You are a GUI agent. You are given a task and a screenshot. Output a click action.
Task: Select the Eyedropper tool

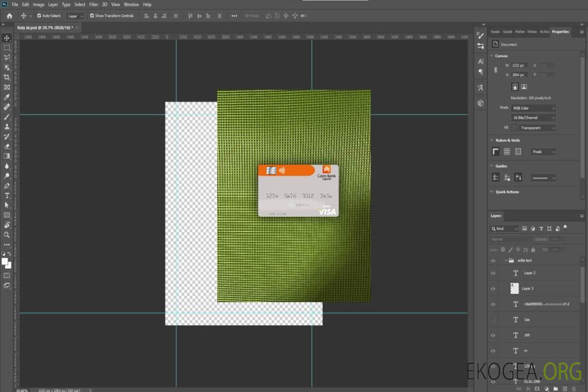pos(7,97)
